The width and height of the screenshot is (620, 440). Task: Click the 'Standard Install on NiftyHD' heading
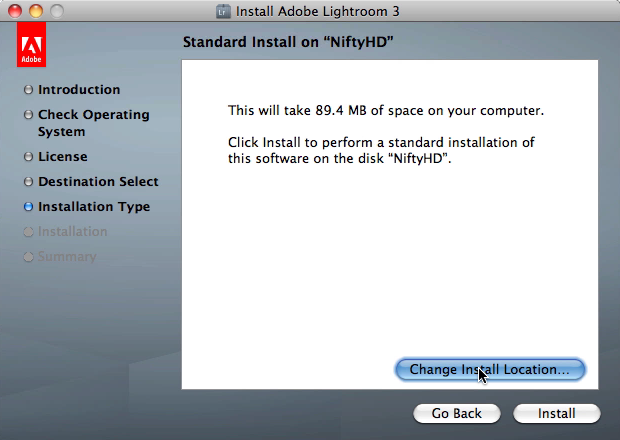pos(288,42)
